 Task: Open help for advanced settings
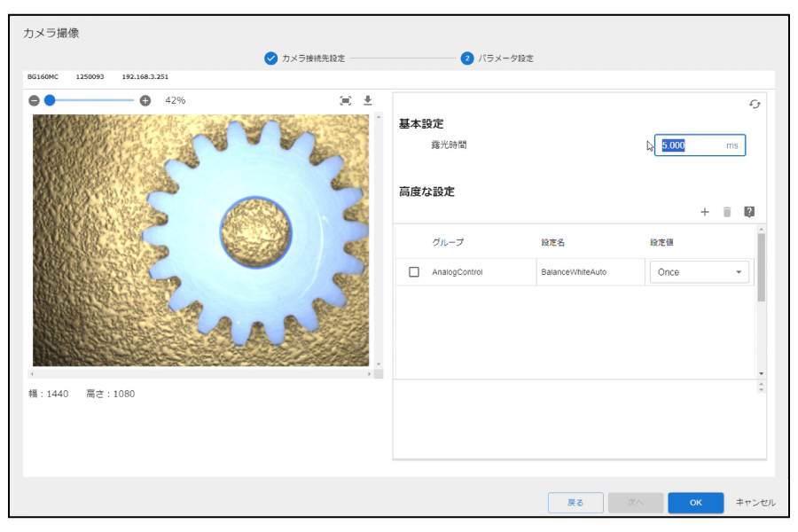[749, 212]
